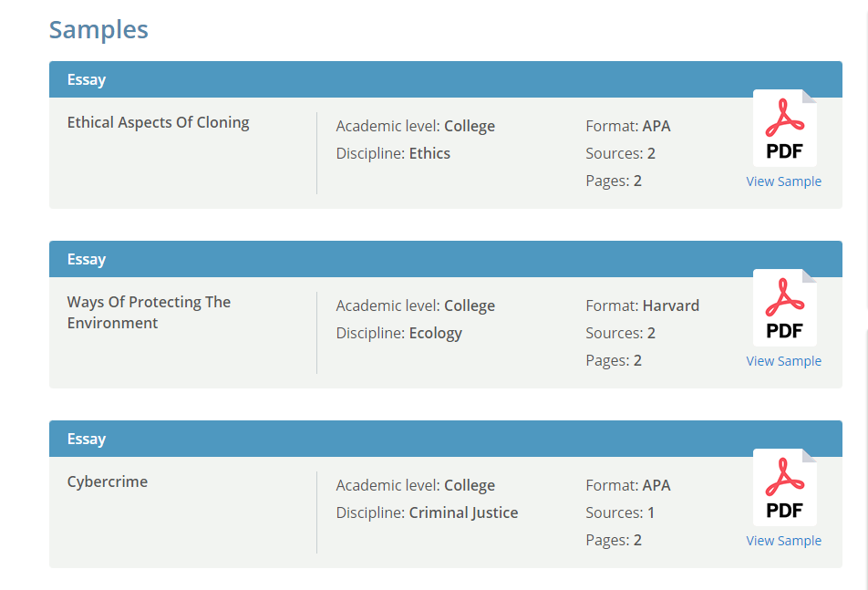The image size is (868, 590).
Task: Click the Cybercrime essay title
Action: pos(108,482)
